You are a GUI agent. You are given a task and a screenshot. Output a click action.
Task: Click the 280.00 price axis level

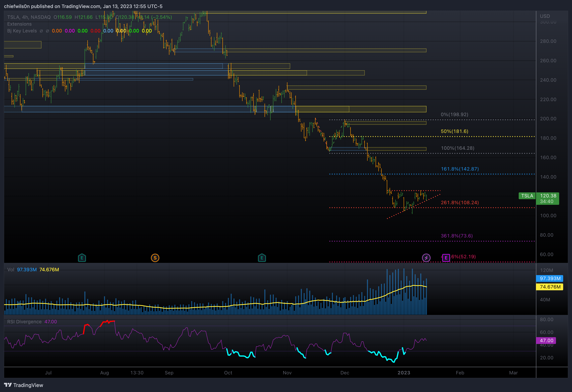548,41
